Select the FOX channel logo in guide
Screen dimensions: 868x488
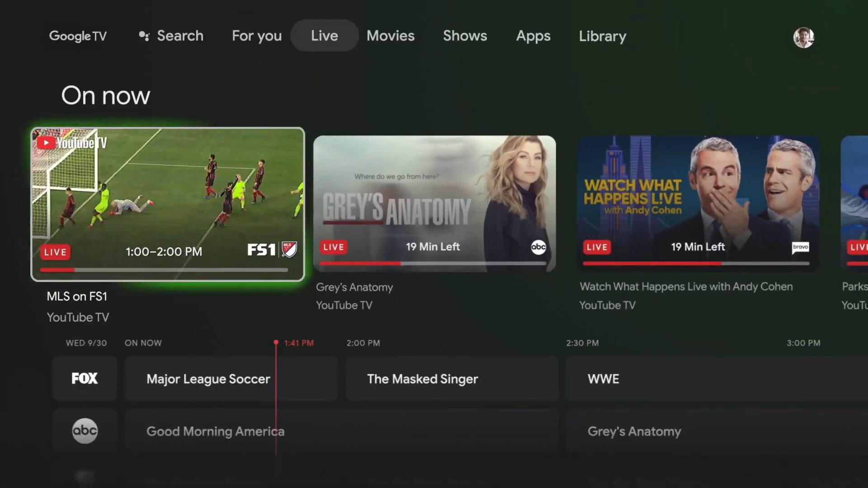(x=85, y=379)
